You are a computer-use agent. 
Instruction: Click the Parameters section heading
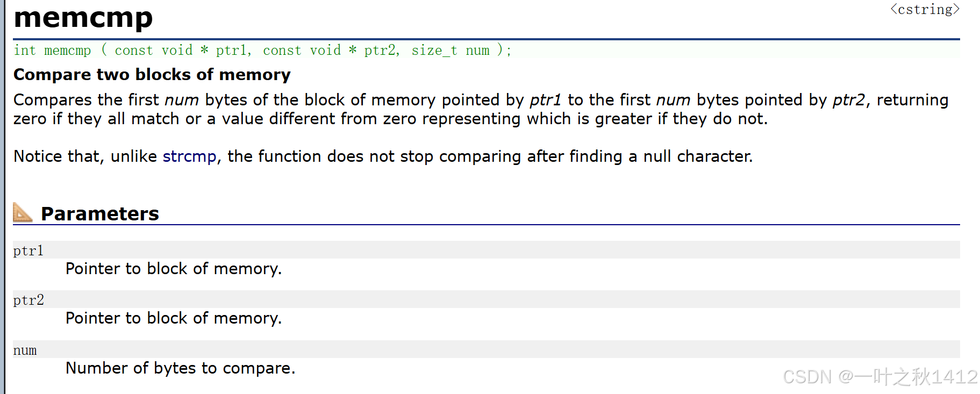100,213
